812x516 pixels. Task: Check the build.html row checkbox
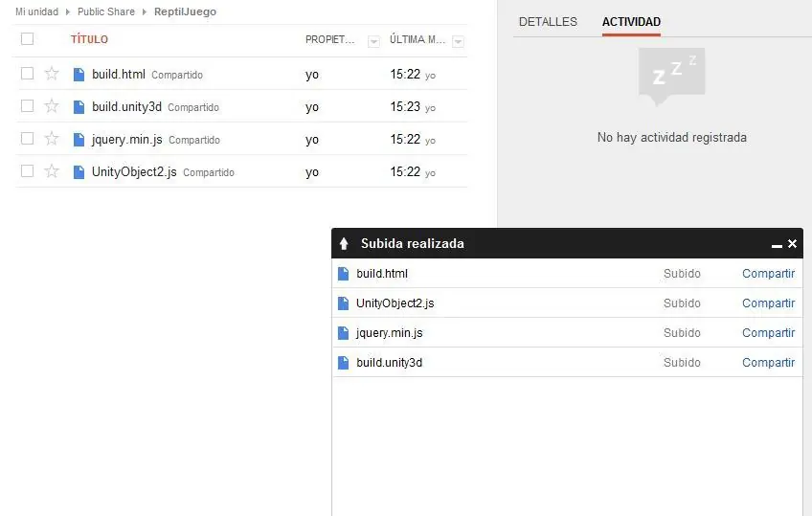click(x=28, y=74)
